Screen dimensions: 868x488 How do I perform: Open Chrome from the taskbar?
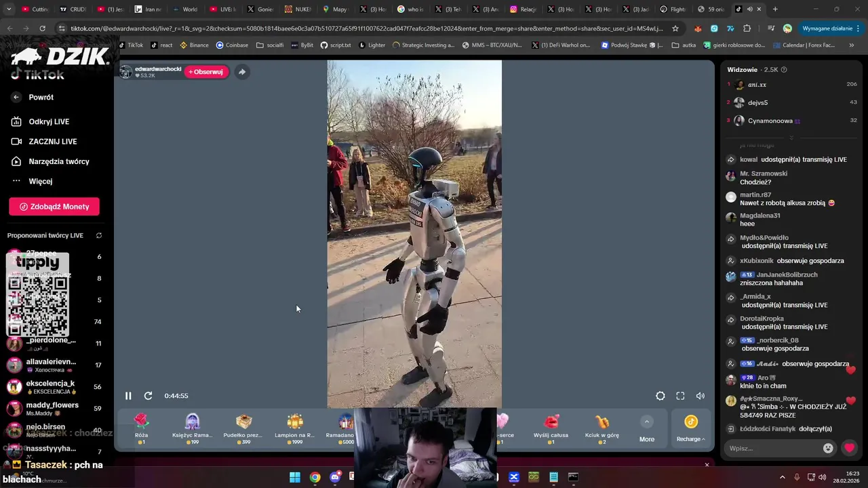pos(315,477)
